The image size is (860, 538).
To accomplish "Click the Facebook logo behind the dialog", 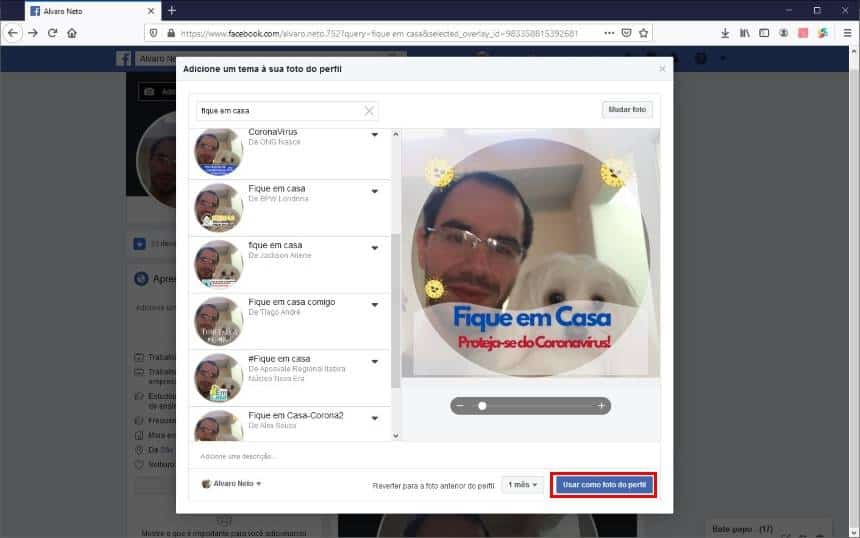I will [x=123, y=59].
